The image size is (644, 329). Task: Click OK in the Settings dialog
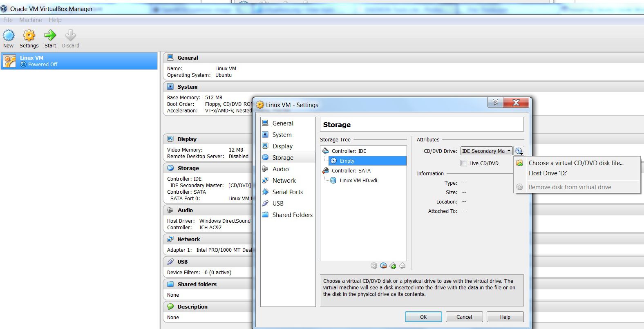coord(423,317)
